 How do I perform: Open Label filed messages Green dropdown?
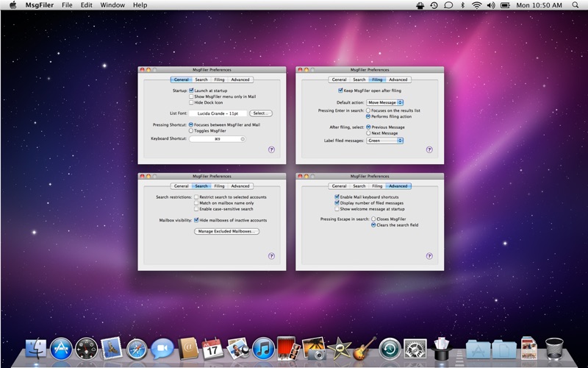384,141
